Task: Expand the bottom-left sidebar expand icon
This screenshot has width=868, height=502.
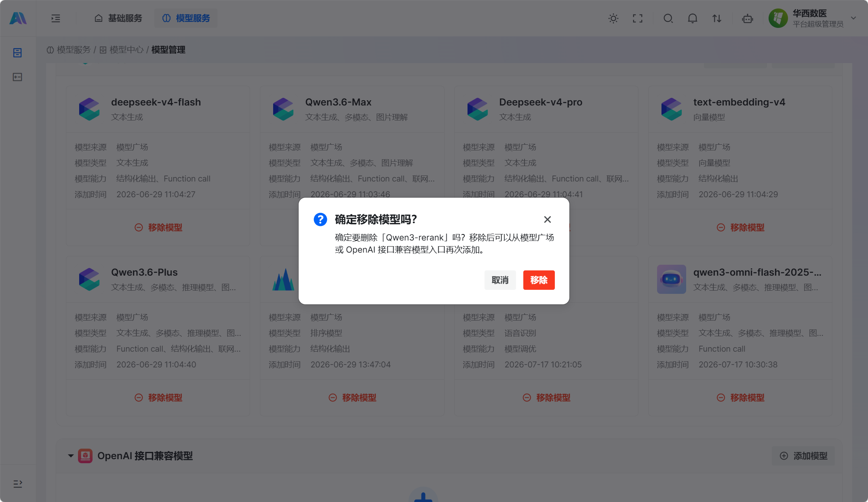Action: 18,484
